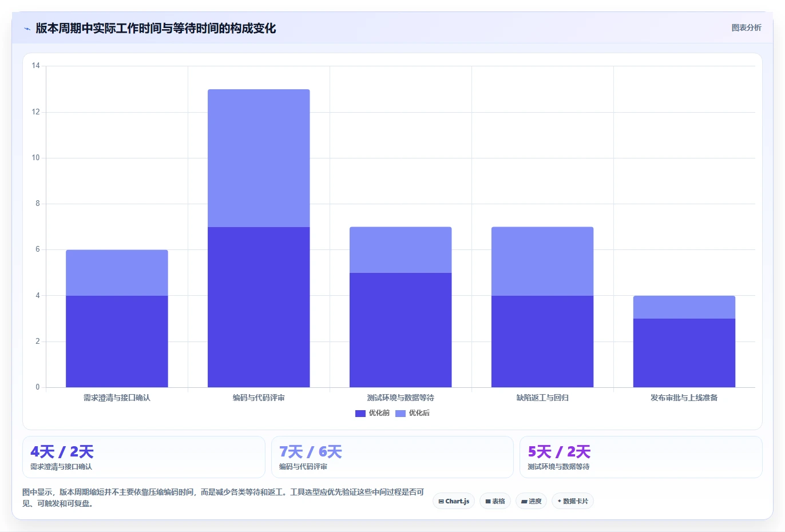
Task: Click the y-axis value 14
Action: pyautogui.click(x=36, y=66)
